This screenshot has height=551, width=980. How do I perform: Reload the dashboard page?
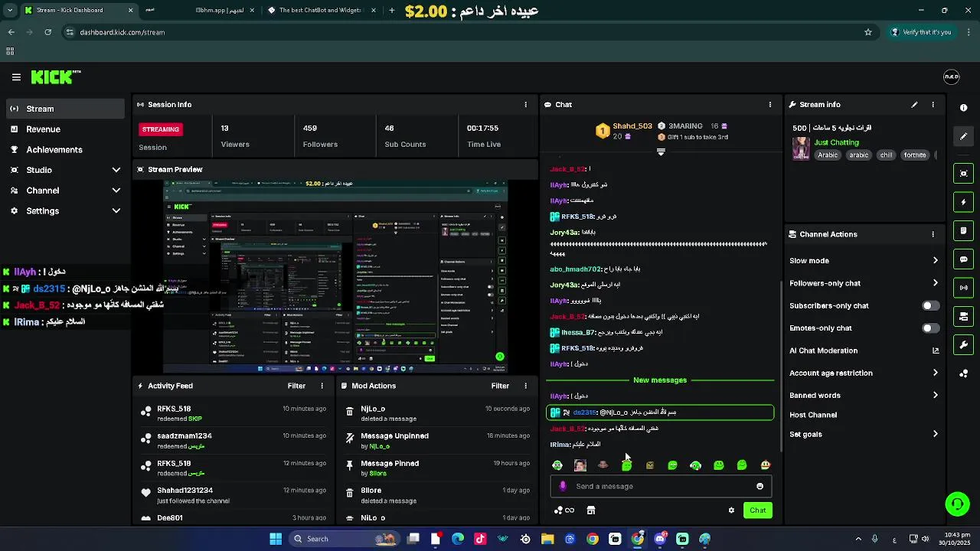pyautogui.click(x=48, y=32)
